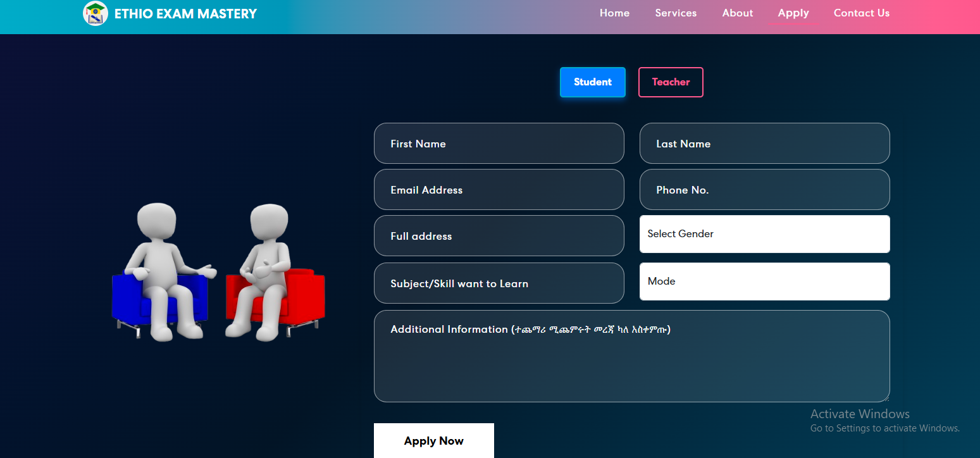Click the ETHIO EXAM MASTERY brand title
The height and width of the screenshot is (458, 980).
pos(186,13)
